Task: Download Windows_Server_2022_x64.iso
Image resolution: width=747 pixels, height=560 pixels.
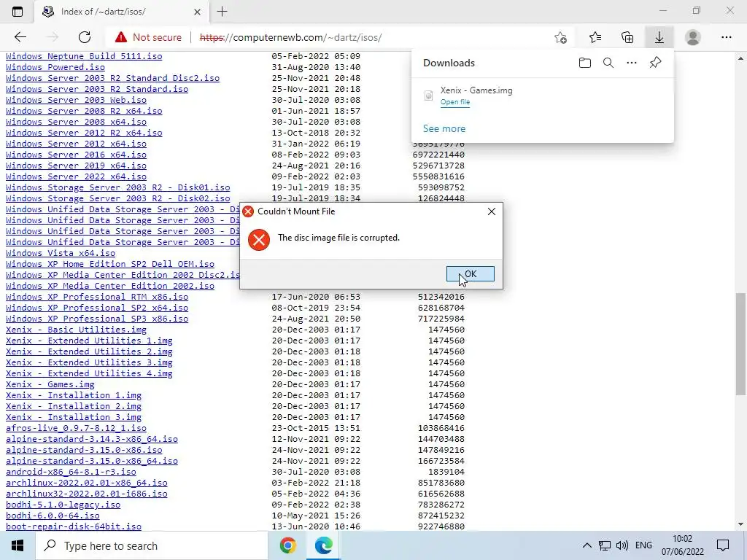Action: pos(76,176)
